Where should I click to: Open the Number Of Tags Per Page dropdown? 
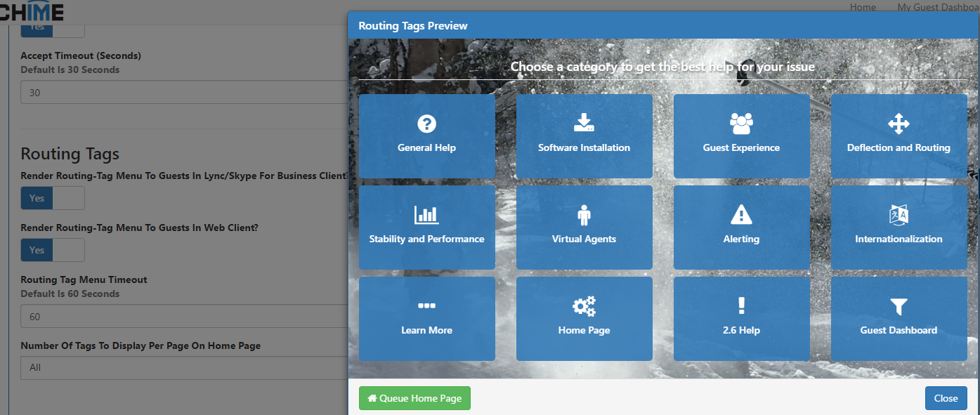pos(184,367)
